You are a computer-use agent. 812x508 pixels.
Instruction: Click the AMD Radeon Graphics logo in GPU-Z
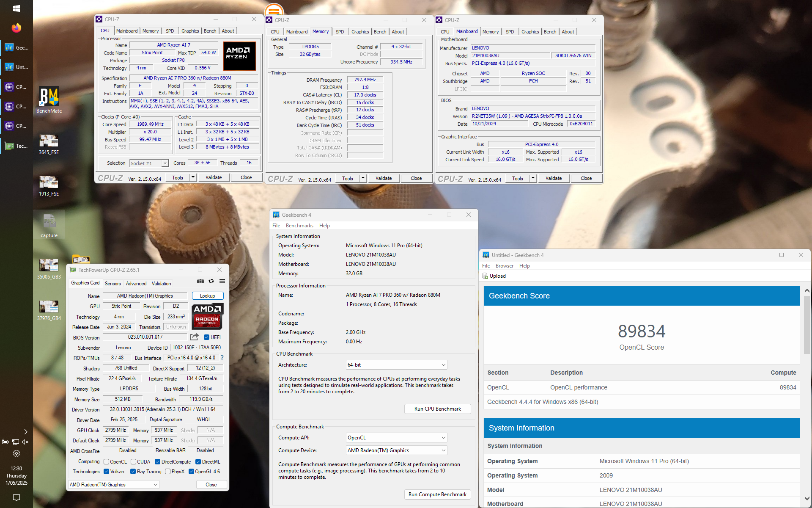[207, 316]
